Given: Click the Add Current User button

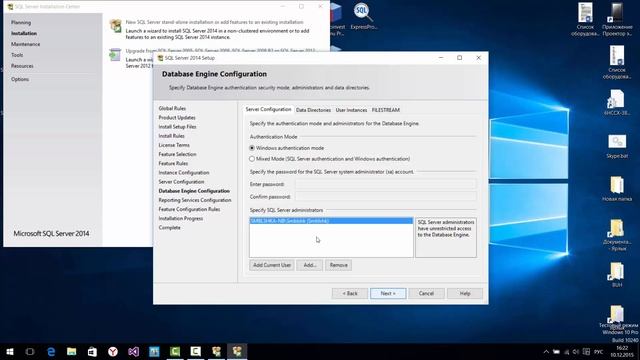Looking at the screenshot, I should [x=271, y=265].
